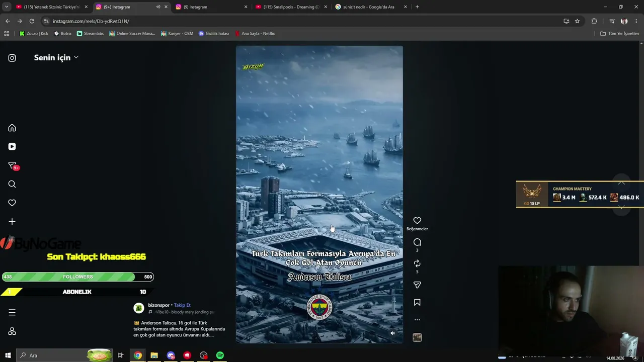Open the tab search dropdown arrow

tap(7, 7)
